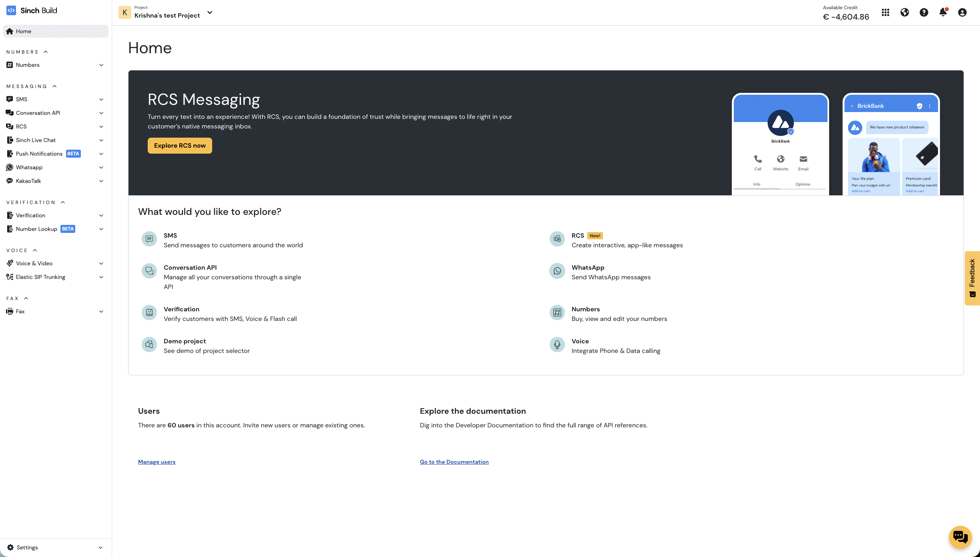
Task: Click the WhatsApp explore icon
Action: click(557, 271)
